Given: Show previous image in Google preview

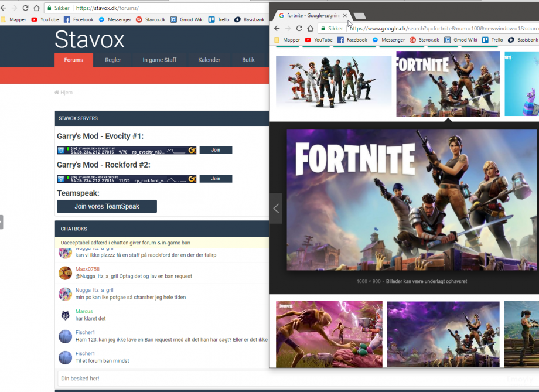Looking at the screenshot, I should point(276,209).
